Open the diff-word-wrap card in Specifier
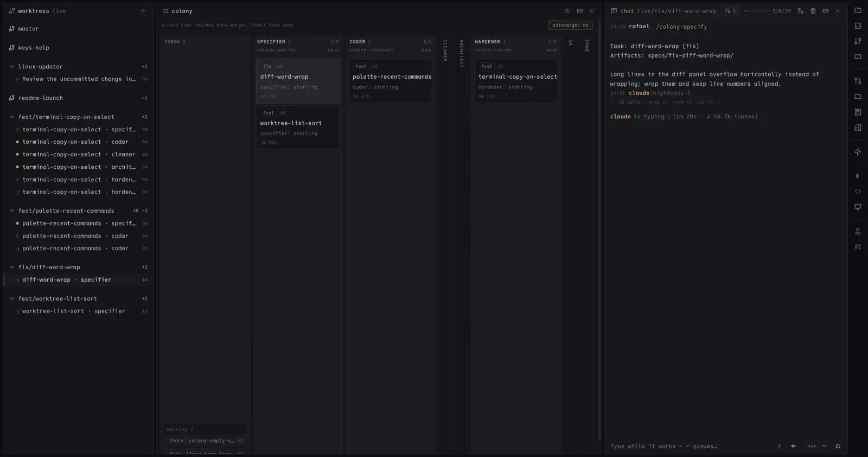868x457 pixels. pos(298,81)
